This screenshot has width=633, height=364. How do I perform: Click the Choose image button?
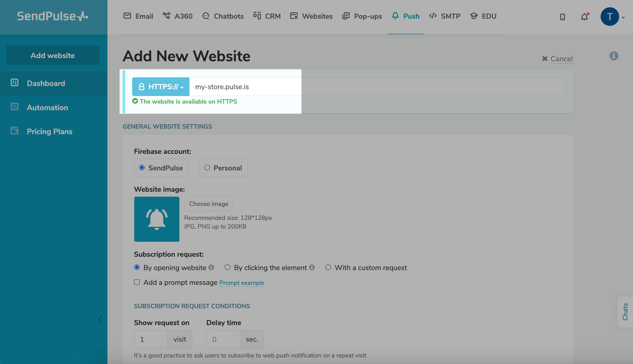[x=209, y=204]
